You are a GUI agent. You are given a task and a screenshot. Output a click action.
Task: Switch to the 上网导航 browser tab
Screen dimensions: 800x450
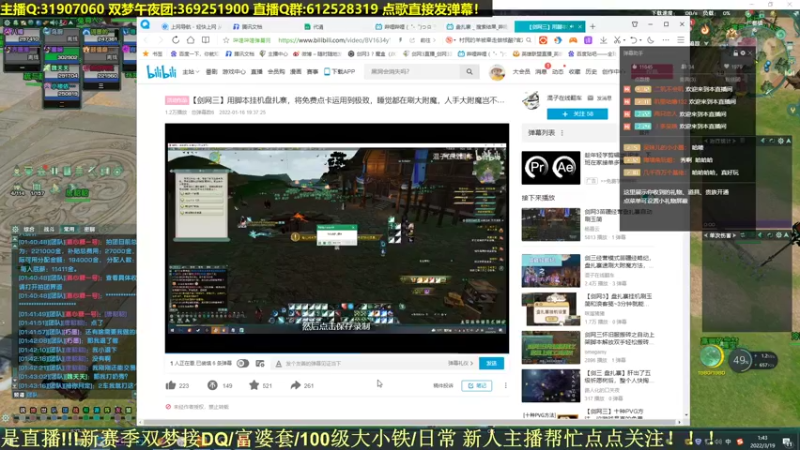[x=191, y=27]
